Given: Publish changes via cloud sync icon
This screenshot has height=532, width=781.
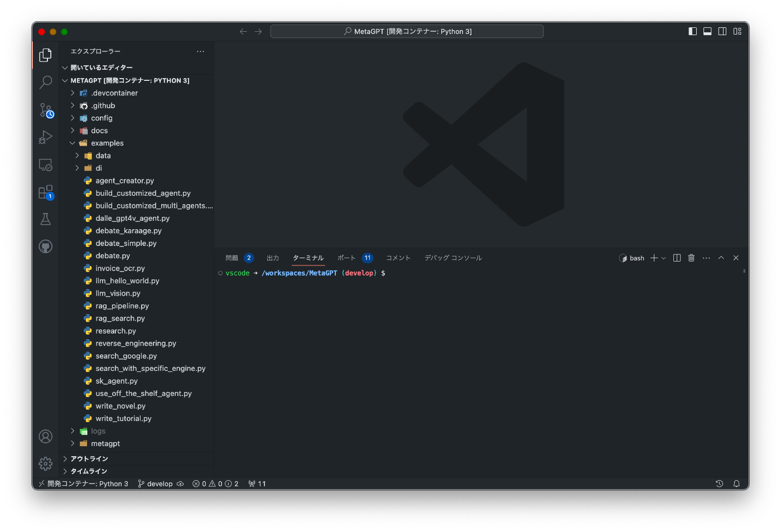Looking at the screenshot, I should (x=180, y=483).
